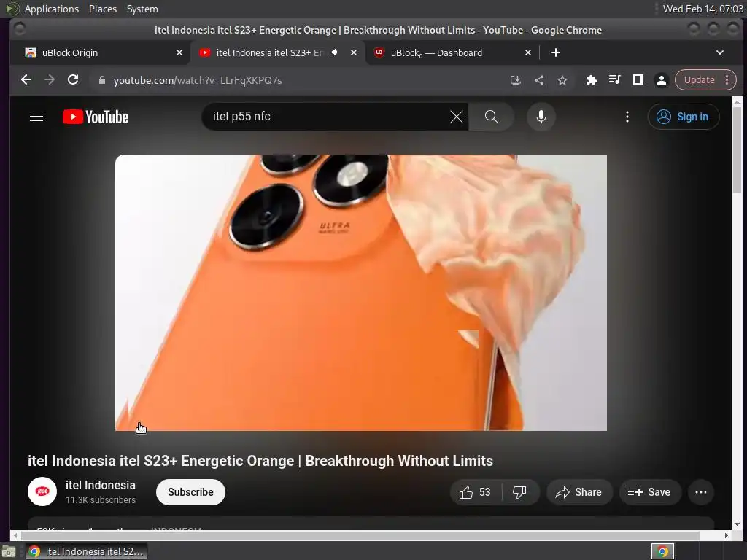Viewport: 747px width, 560px height.
Task: Click the address bar URL
Action: 197,80
